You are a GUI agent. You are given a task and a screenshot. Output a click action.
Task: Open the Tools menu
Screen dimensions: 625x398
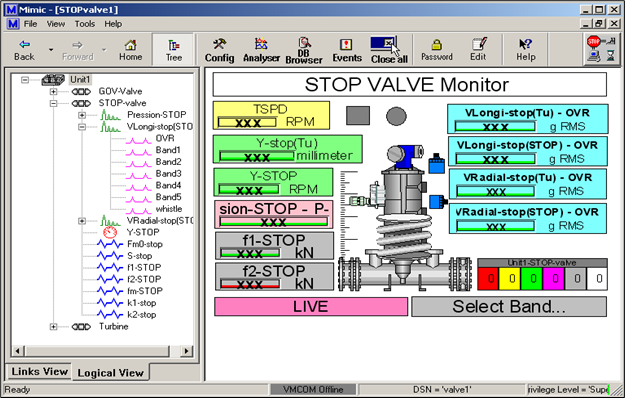click(x=85, y=24)
